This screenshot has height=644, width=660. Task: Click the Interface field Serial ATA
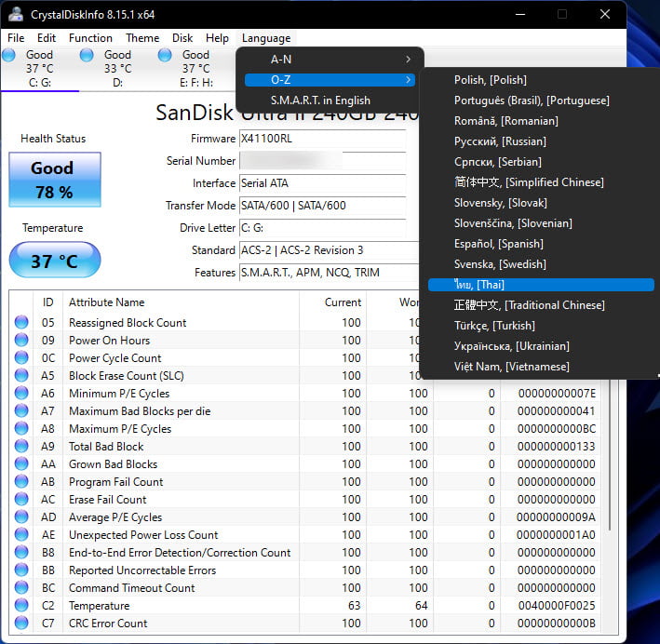pos(322,183)
